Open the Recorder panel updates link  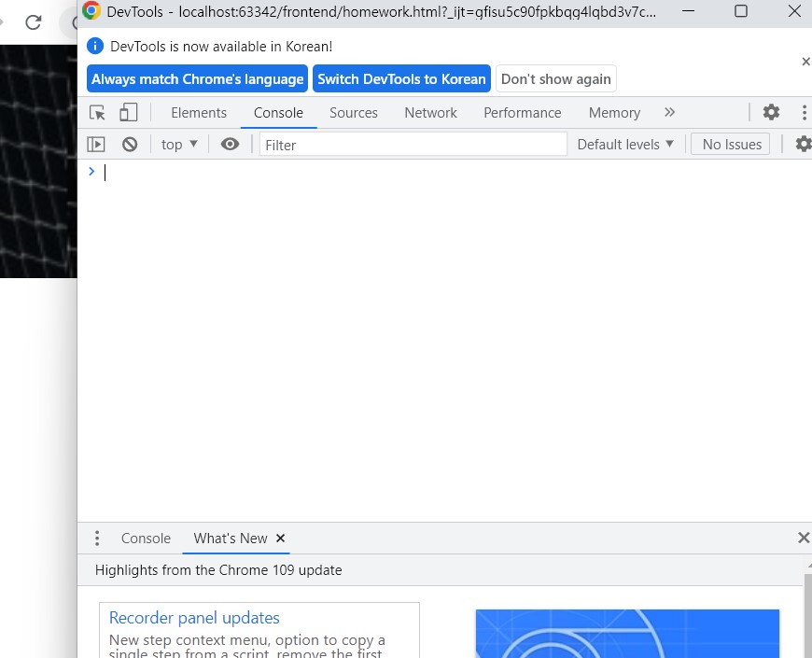click(194, 618)
